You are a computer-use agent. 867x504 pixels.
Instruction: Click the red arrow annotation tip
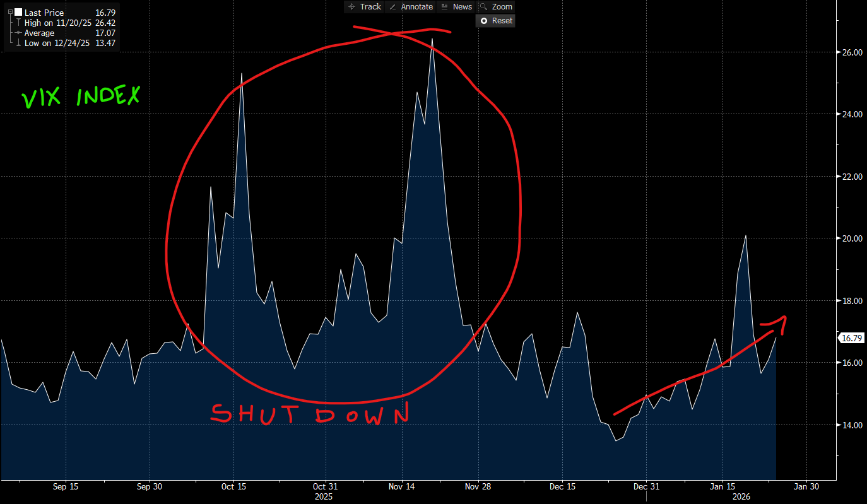point(784,317)
